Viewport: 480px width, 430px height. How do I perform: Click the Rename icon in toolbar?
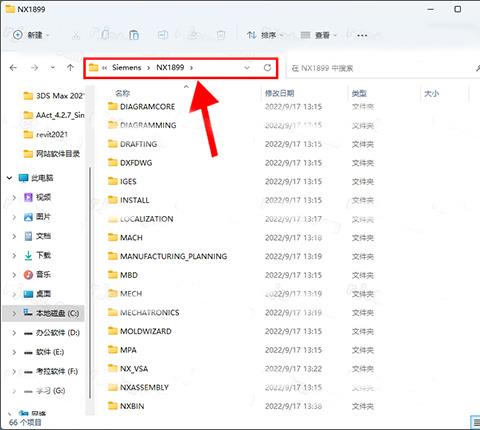pos(163,35)
